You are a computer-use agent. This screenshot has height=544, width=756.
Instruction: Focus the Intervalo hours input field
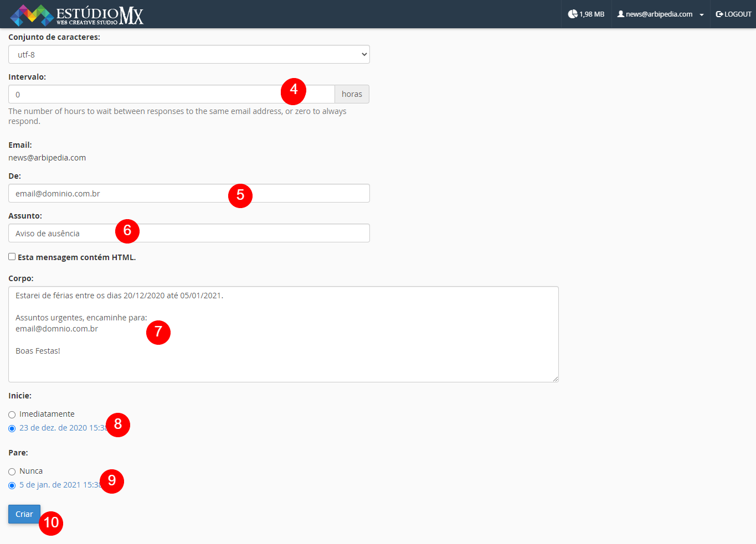click(x=144, y=94)
